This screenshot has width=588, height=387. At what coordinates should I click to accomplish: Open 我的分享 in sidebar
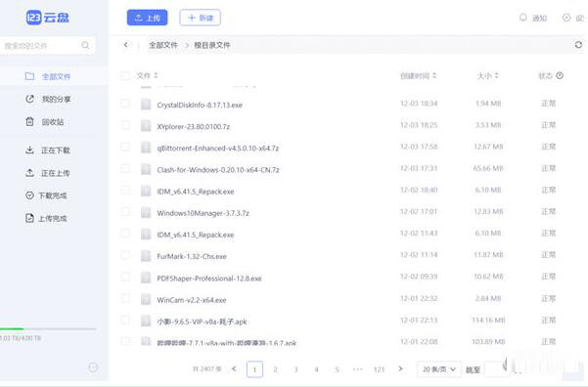(x=48, y=99)
